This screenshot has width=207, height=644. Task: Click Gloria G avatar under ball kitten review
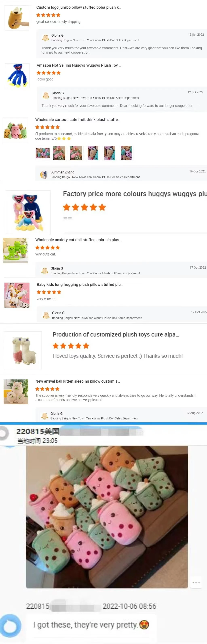coord(44,416)
